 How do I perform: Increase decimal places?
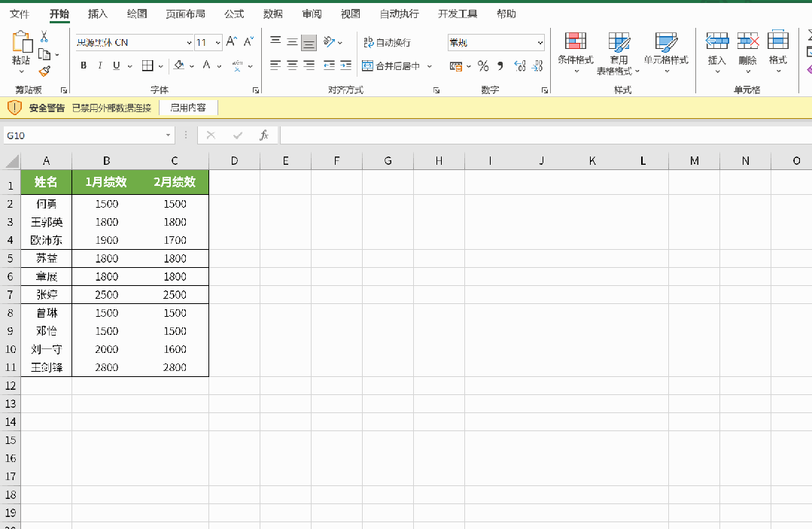[520, 65]
